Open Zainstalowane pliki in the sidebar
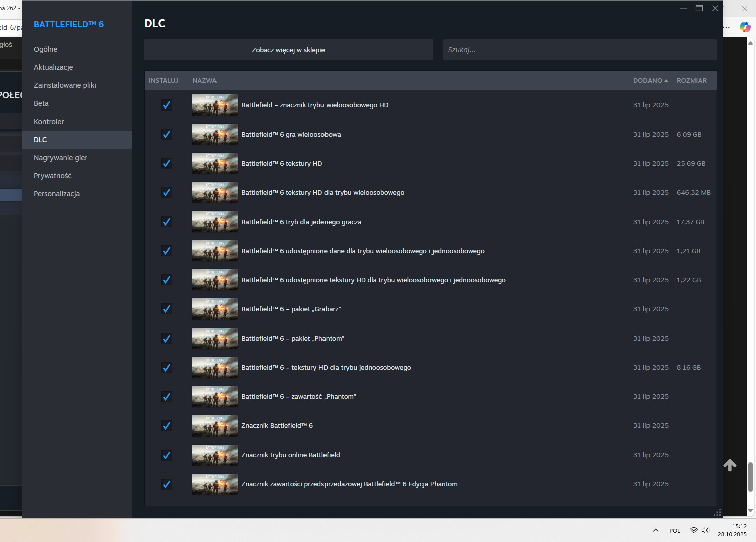This screenshot has width=756, height=542. (77, 85)
